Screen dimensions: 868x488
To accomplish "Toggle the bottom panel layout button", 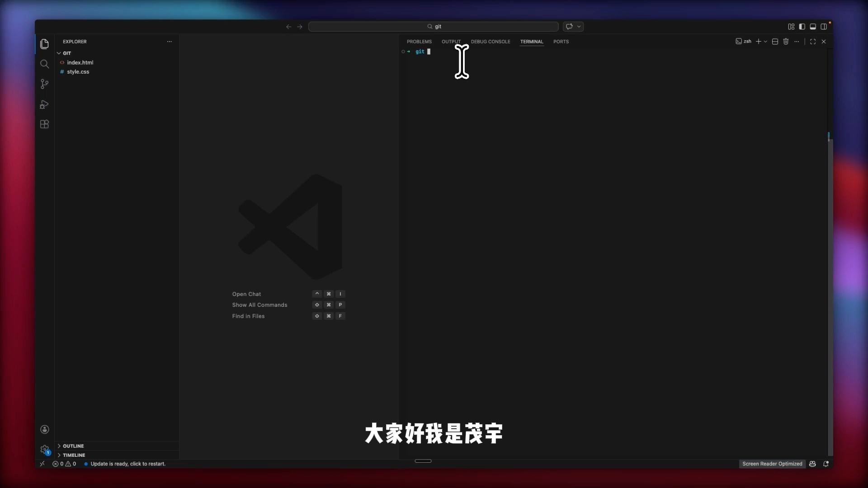I will point(813,27).
